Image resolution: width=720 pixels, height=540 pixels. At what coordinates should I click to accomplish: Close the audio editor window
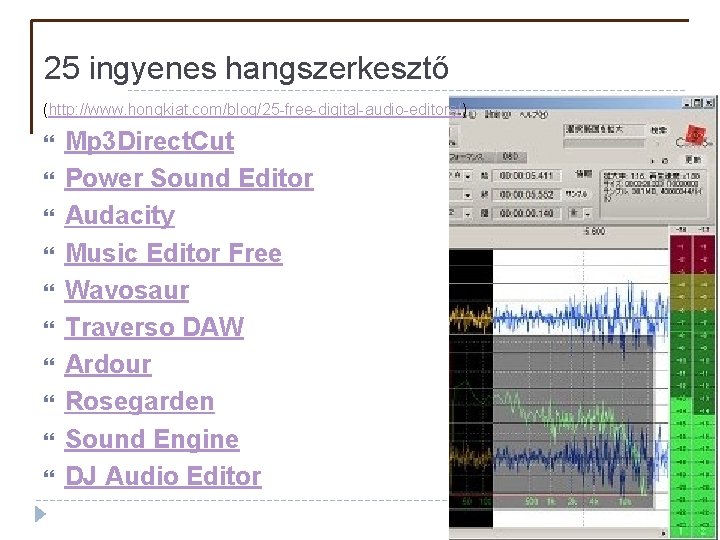point(709,103)
